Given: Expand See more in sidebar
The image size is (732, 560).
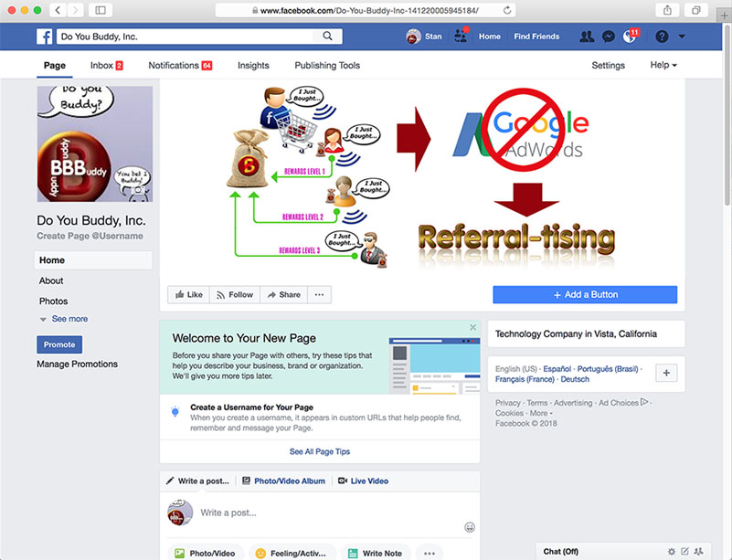Looking at the screenshot, I should click(x=64, y=319).
